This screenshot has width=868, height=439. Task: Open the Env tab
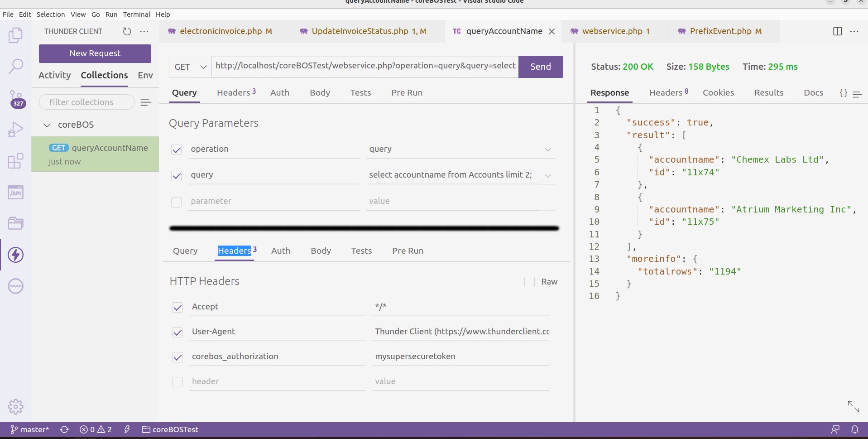tap(145, 75)
